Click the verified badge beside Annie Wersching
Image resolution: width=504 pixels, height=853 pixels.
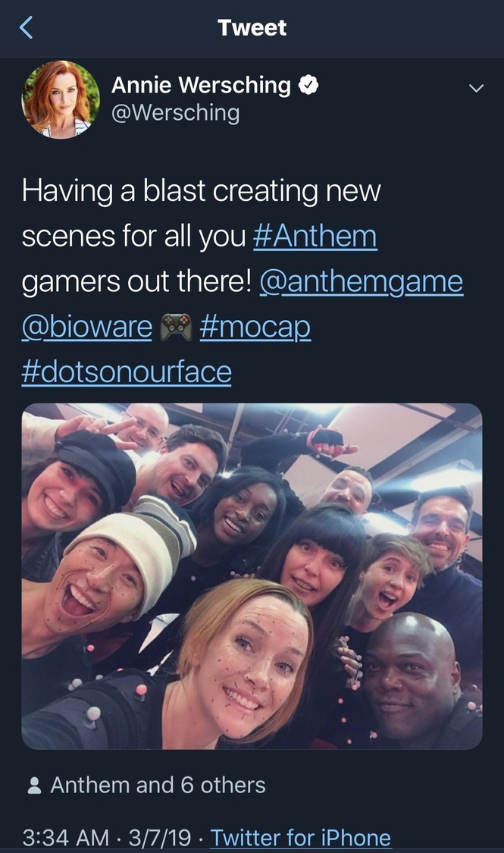coord(308,86)
